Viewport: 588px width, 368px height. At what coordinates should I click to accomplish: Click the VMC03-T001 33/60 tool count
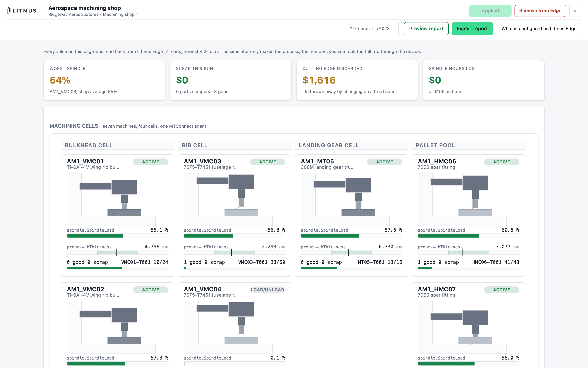[x=262, y=262]
